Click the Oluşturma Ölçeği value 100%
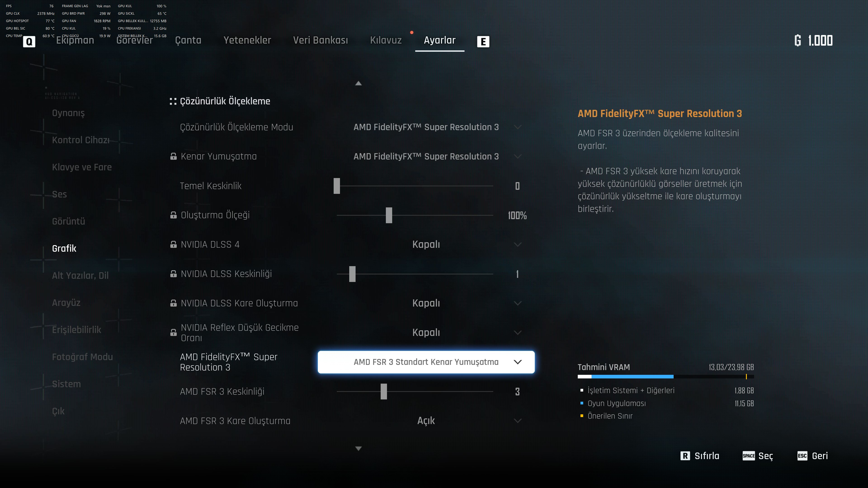 [x=517, y=215]
